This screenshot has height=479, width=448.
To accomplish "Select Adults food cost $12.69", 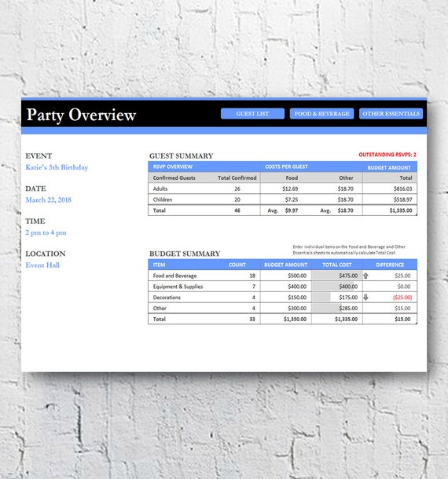I will tap(290, 188).
